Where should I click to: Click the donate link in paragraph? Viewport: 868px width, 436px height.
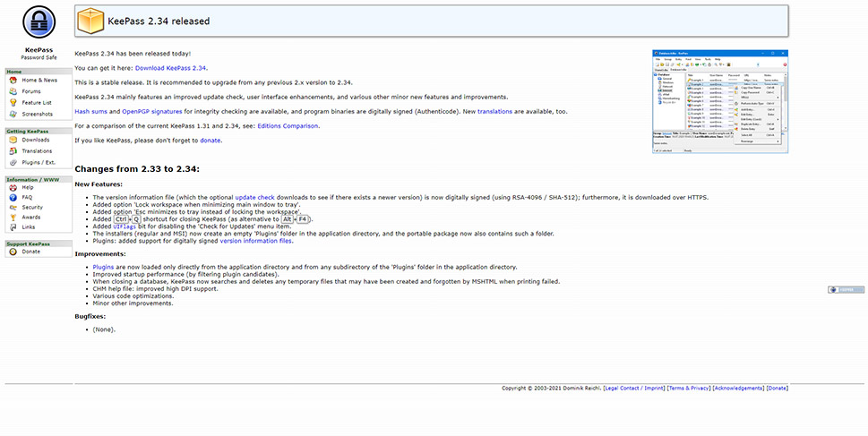[211, 141]
